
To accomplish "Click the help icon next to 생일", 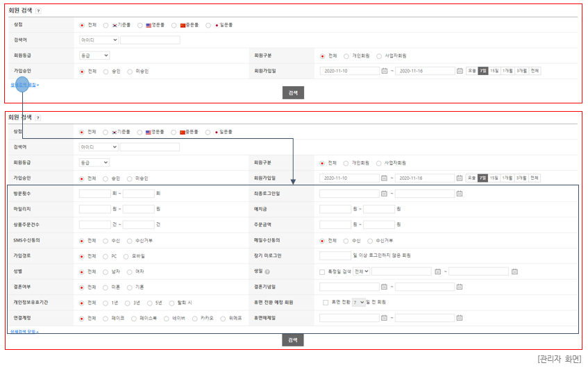I will 267,272.
